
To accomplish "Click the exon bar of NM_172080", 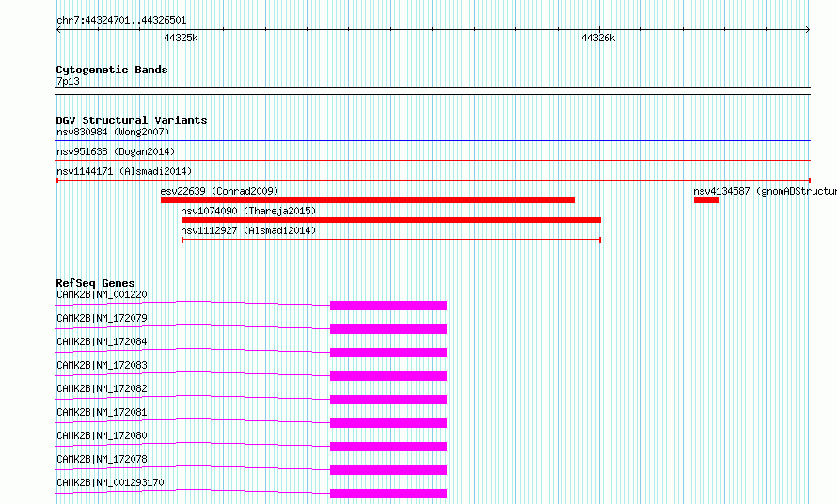I will click(x=388, y=447).
